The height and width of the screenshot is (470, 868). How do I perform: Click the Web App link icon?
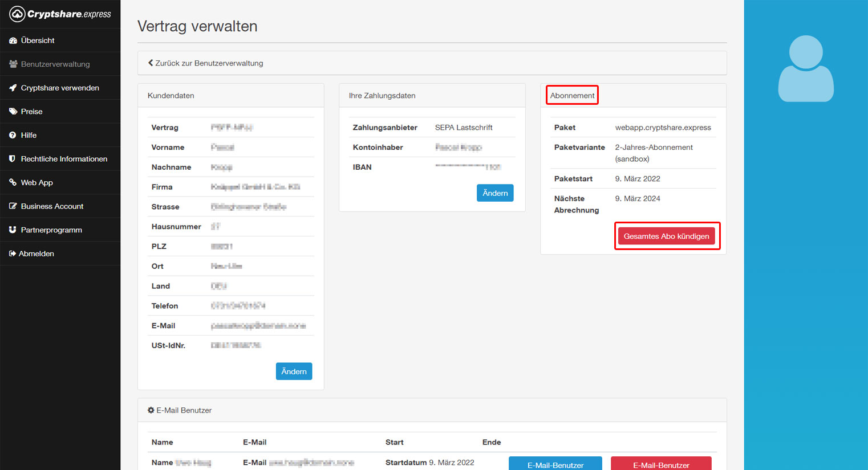coord(13,182)
